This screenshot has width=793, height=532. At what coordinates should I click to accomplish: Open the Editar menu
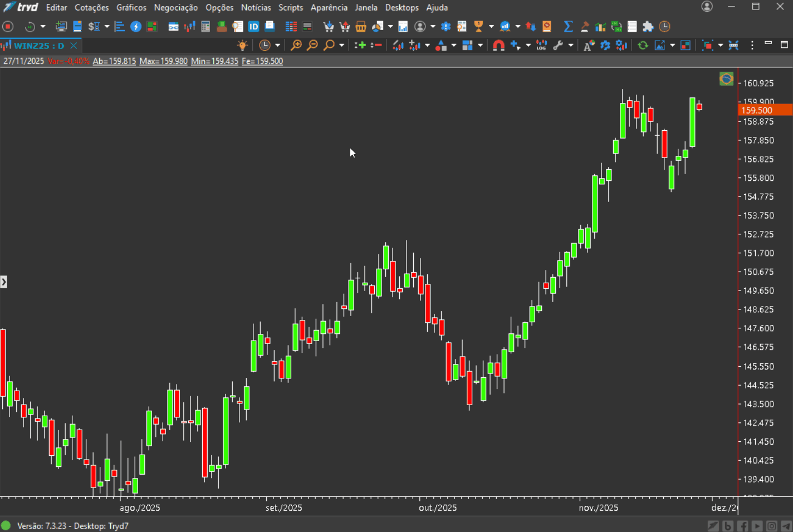[x=56, y=7]
